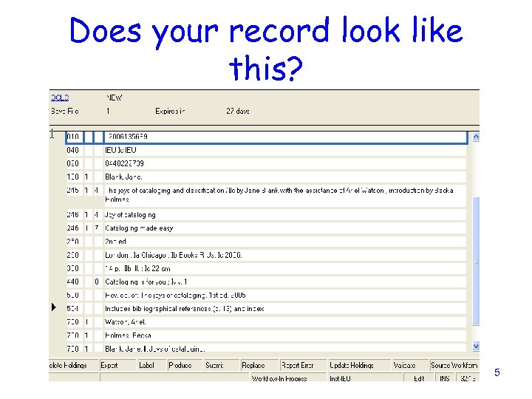
Task: Click the row marker arrow beside 504
Action: point(54,307)
